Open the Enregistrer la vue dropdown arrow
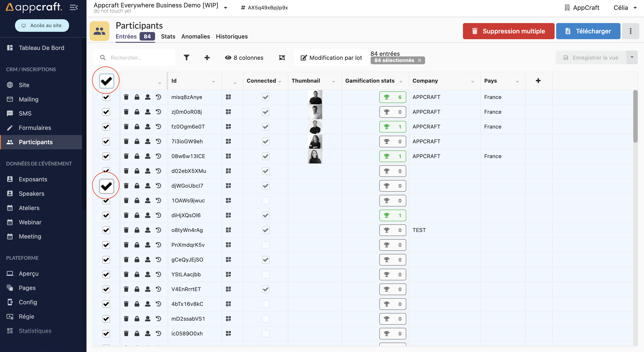 632,58
